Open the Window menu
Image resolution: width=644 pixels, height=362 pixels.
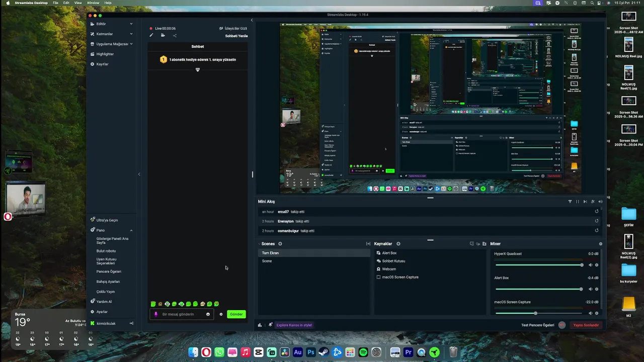(x=93, y=3)
